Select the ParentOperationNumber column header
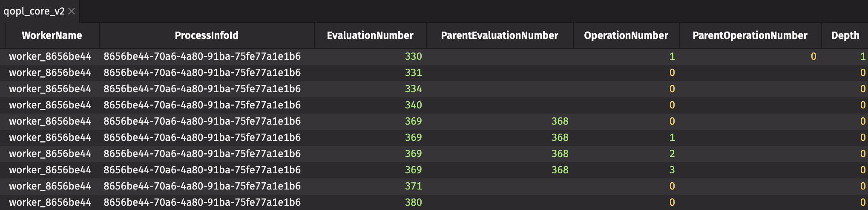Viewport: 868px width, 210px height. click(750, 35)
